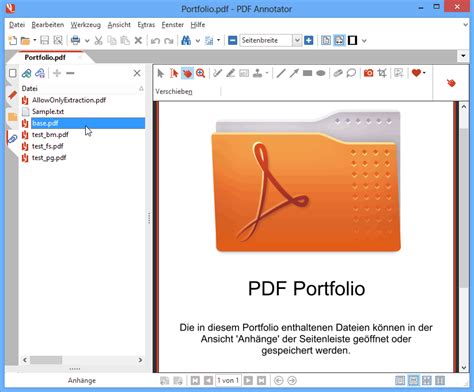
Task: Tick the checkbox in attachments panel toolbar
Action: point(13,73)
